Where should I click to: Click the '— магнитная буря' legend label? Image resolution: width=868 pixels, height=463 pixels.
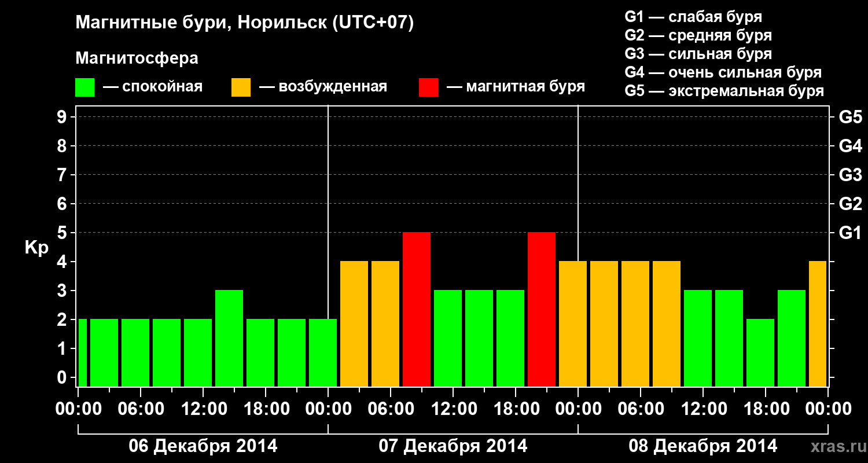coord(516,87)
